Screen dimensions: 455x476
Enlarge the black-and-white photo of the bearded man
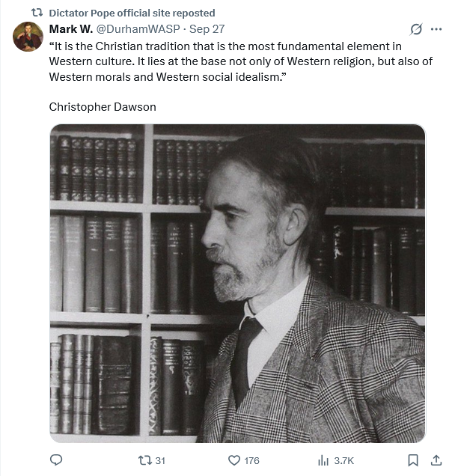click(x=237, y=283)
